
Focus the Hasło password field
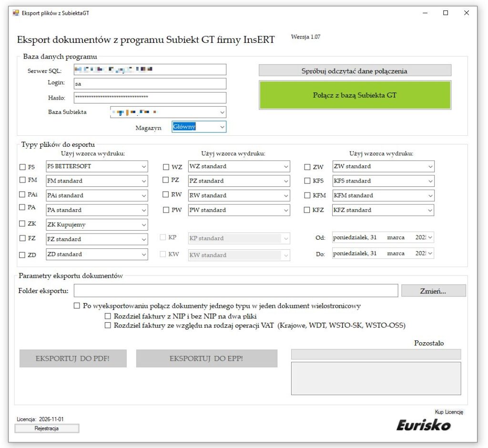click(150, 97)
